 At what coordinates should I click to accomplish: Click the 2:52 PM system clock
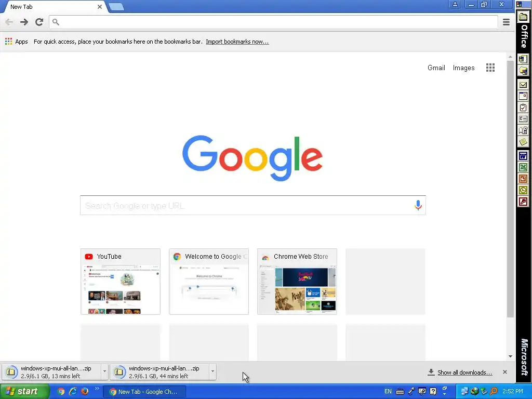[513, 392]
